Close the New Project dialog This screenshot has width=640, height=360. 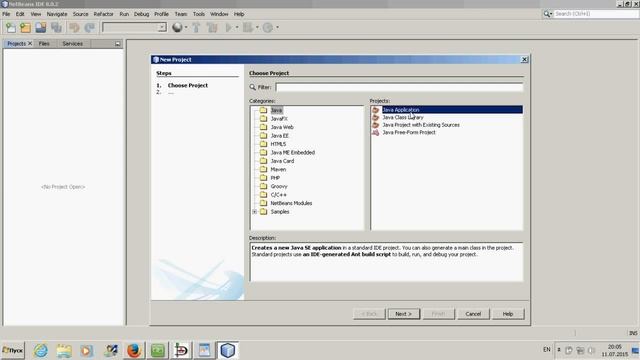click(524, 60)
